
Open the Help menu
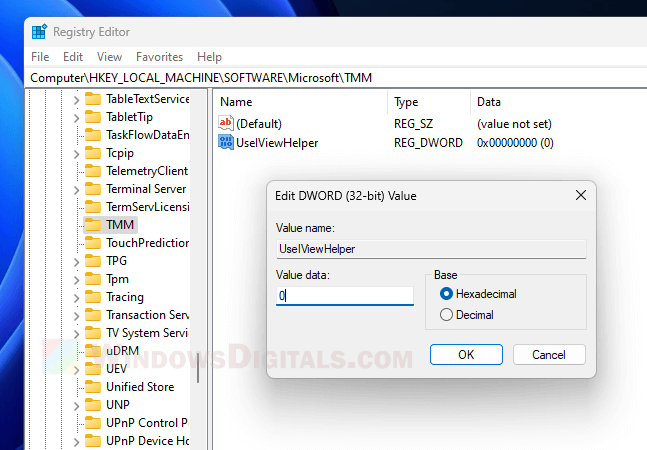[209, 57]
